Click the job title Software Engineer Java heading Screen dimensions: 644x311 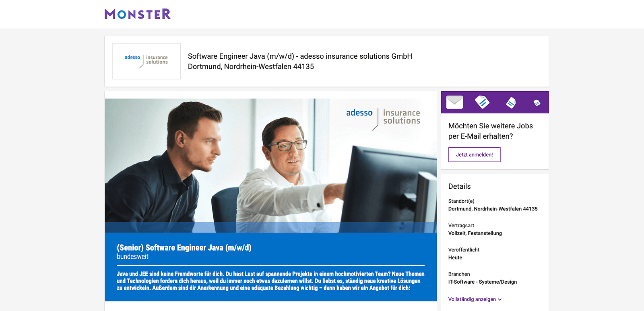pos(300,56)
